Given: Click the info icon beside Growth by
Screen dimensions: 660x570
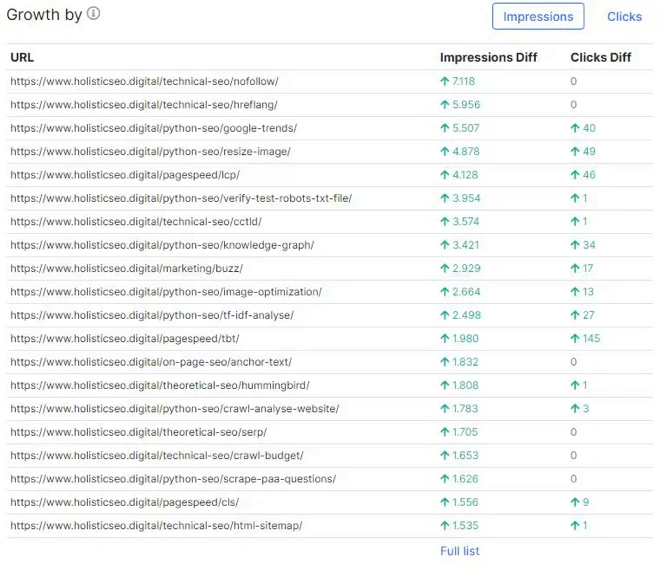Looking at the screenshot, I should coord(93,14).
